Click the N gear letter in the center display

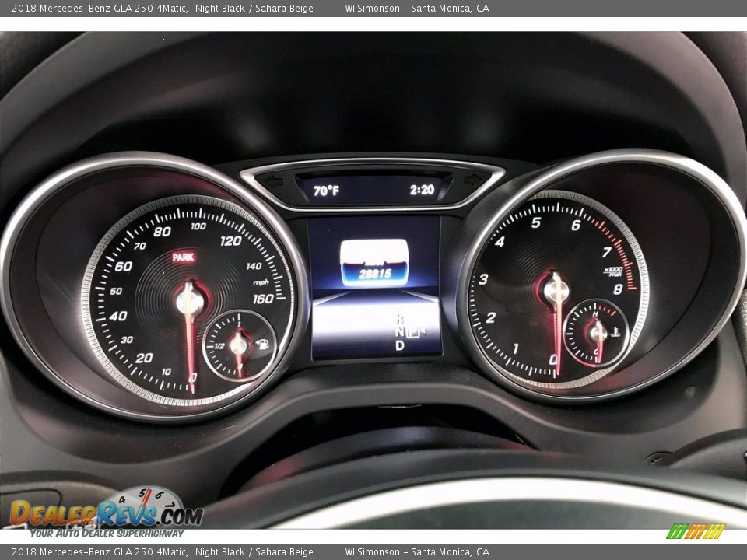(399, 331)
